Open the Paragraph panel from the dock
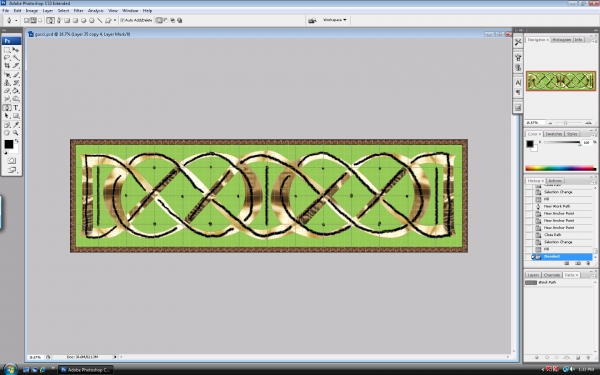This screenshot has height=375, width=600. [518, 92]
